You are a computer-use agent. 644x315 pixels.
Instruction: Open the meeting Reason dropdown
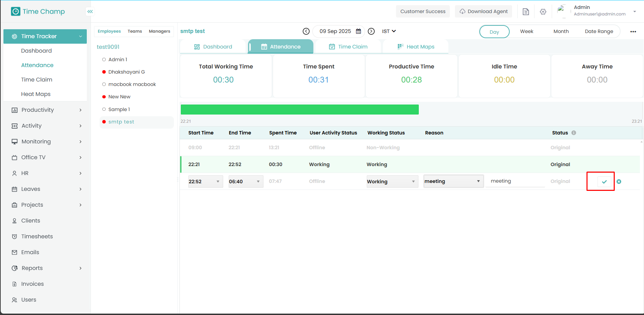click(453, 181)
